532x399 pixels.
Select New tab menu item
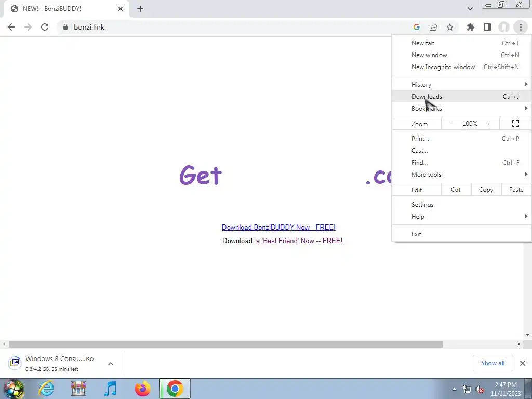461,43
